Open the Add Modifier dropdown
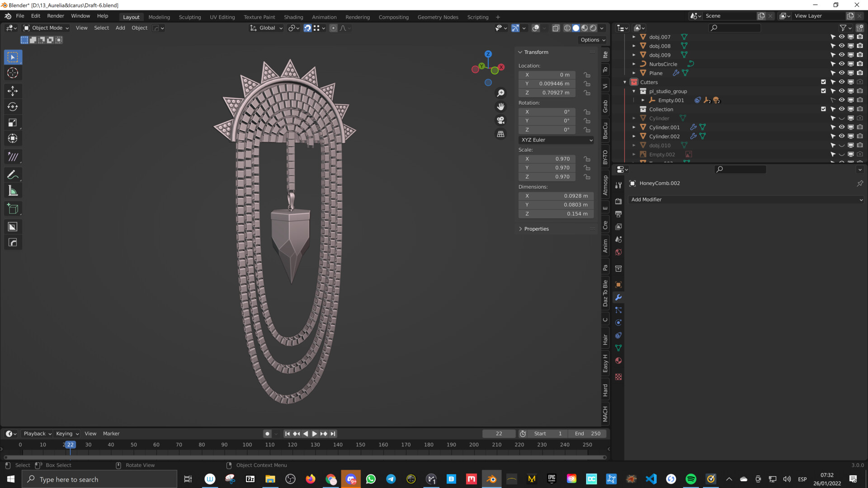This screenshot has width=868, height=488. (746, 200)
